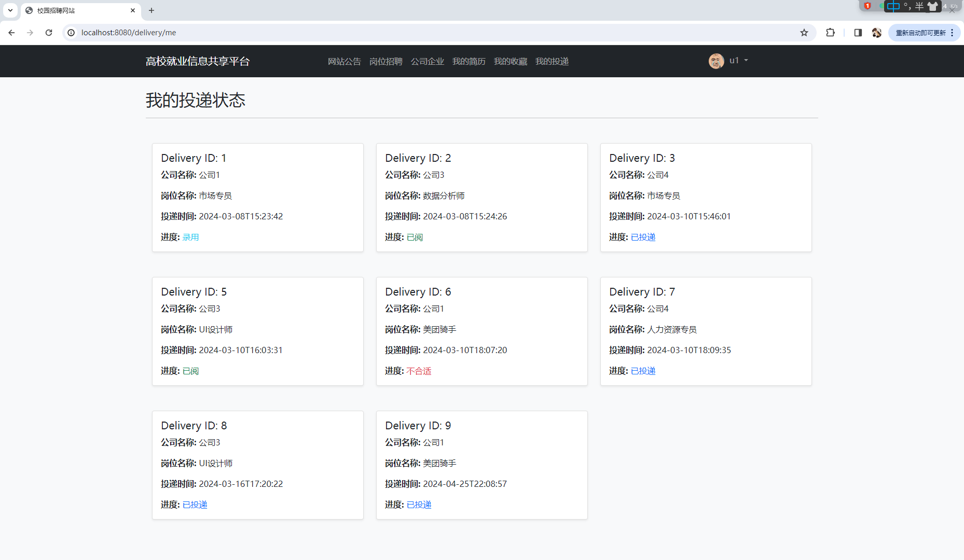Select the Delivery ID: 2 card title

[418, 158]
